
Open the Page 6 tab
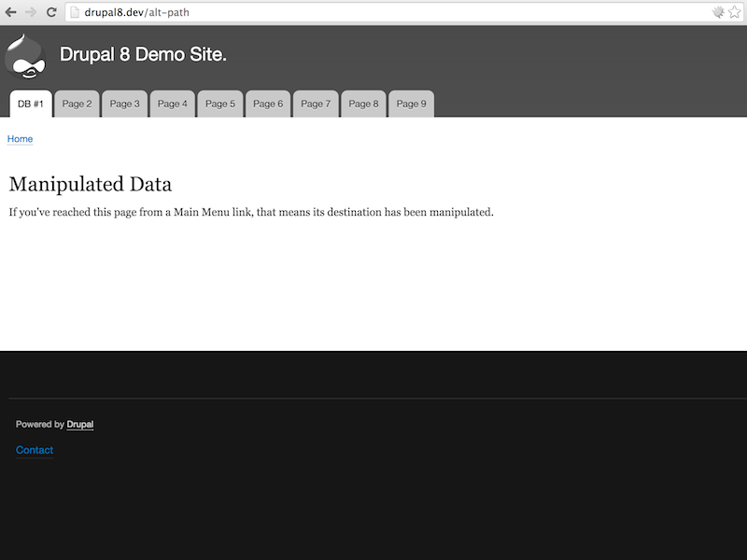coord(268,104)
